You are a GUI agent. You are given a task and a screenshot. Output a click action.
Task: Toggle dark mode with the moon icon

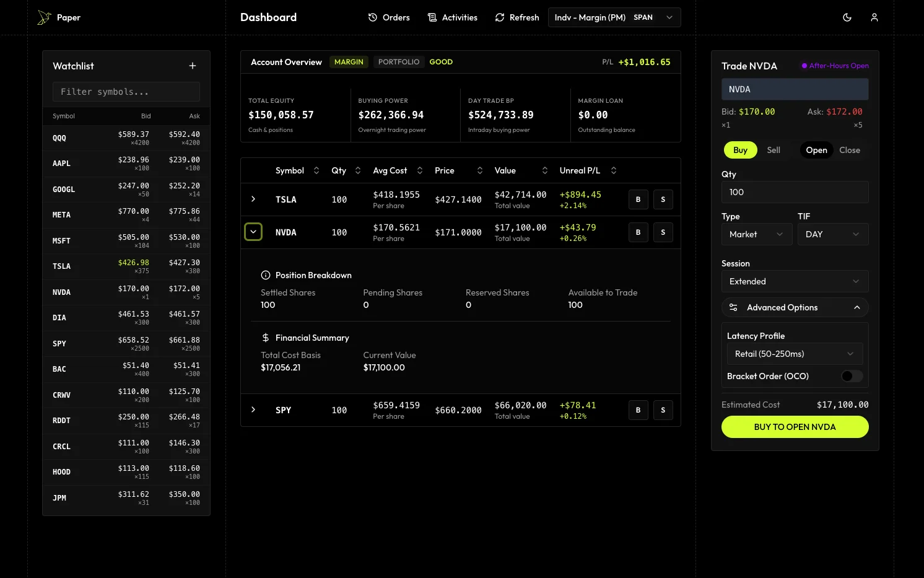coord(847,17)
